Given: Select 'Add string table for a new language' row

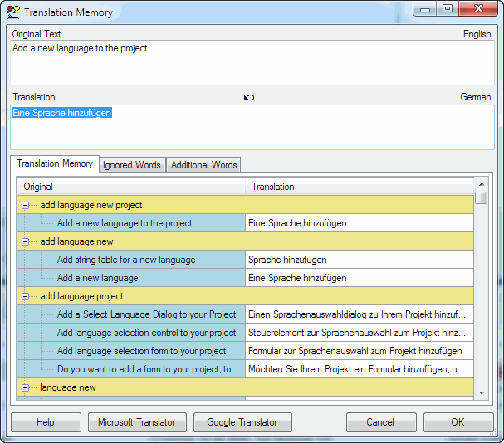Looking at the screenshot, I should coord(126,260).
